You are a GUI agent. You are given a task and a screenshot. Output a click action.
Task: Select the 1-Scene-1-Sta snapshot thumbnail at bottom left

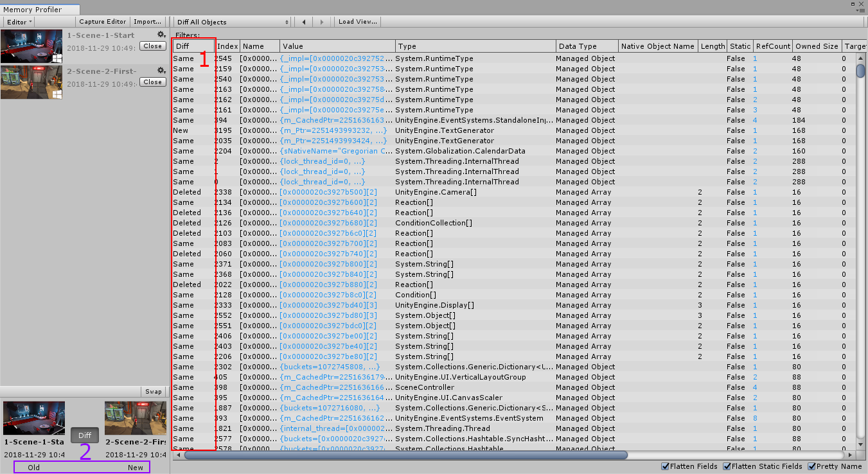33,417
